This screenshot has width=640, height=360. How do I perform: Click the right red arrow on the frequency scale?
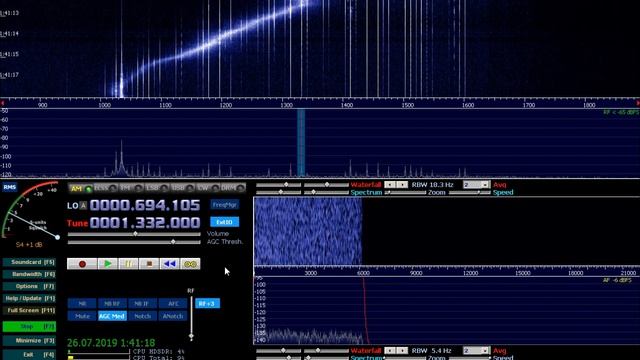click(638, 103)
